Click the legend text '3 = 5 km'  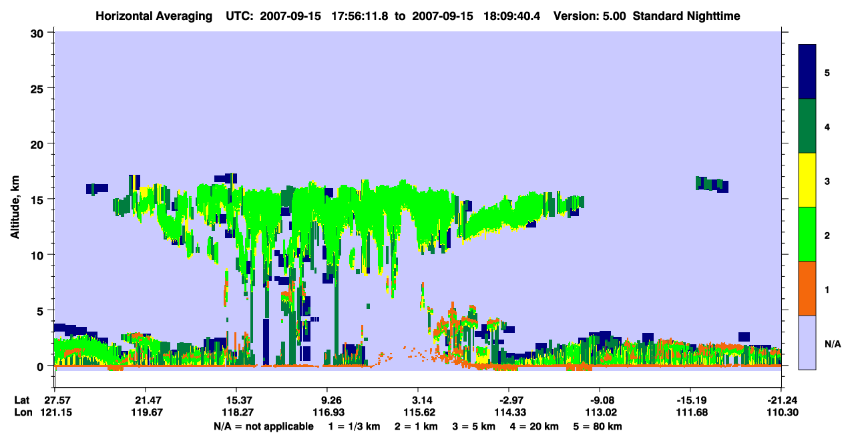point(474,426)
